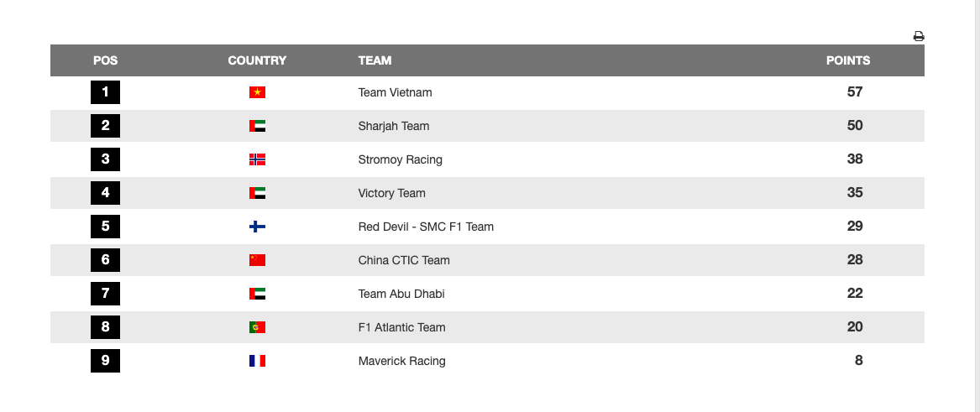The width and height of the screenshot is (980, 412).
Task: Click the Portugal flag beside F1 Atlantic Team
Action: (257, 327)
